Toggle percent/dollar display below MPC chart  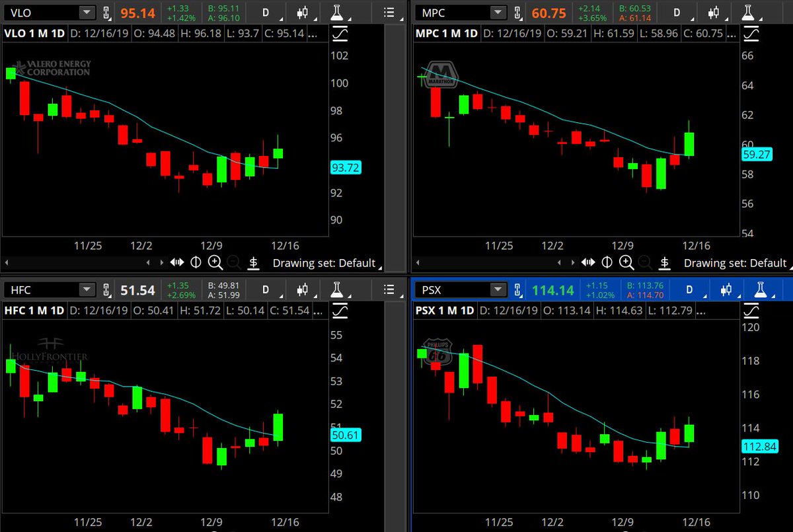(665, 262)
